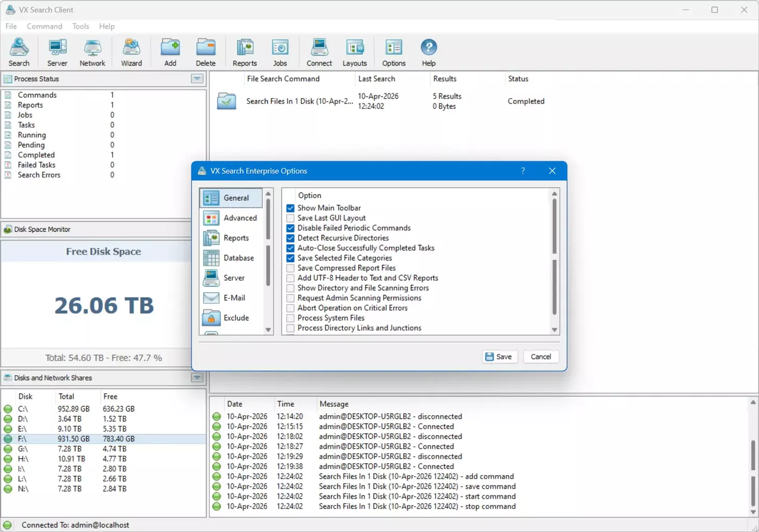
Task: Open Disks and Network Shares dropdown
Action: [x=197, y=378]
